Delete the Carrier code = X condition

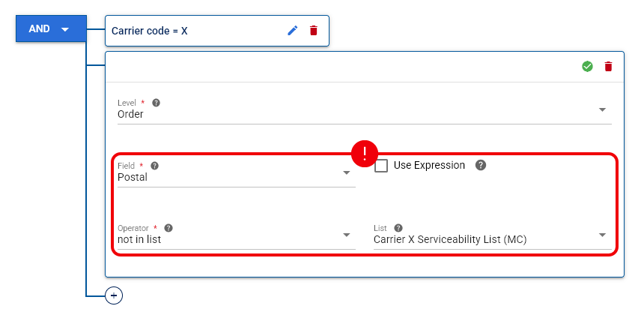pos(313,31)
